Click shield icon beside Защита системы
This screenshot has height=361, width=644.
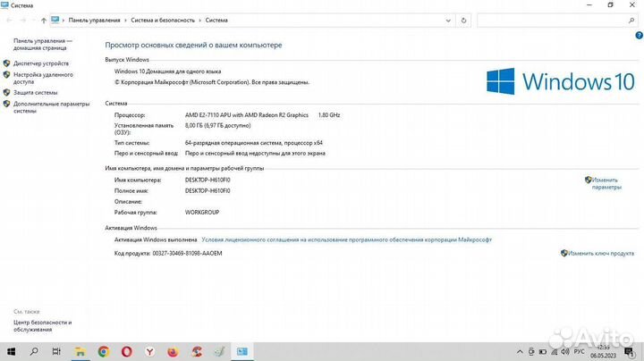click(x=6, y=93)
